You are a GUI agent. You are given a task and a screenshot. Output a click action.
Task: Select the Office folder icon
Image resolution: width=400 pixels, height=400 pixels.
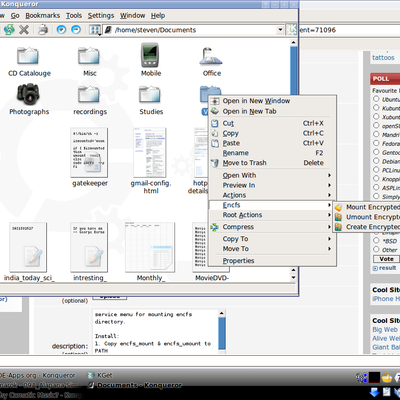(x=211, y=56)
